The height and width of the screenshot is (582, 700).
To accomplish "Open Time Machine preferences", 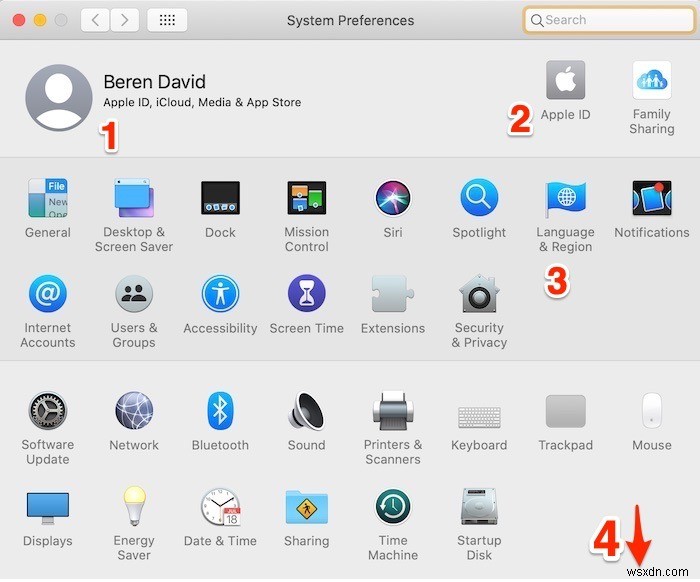I will [x=393, y=506].
